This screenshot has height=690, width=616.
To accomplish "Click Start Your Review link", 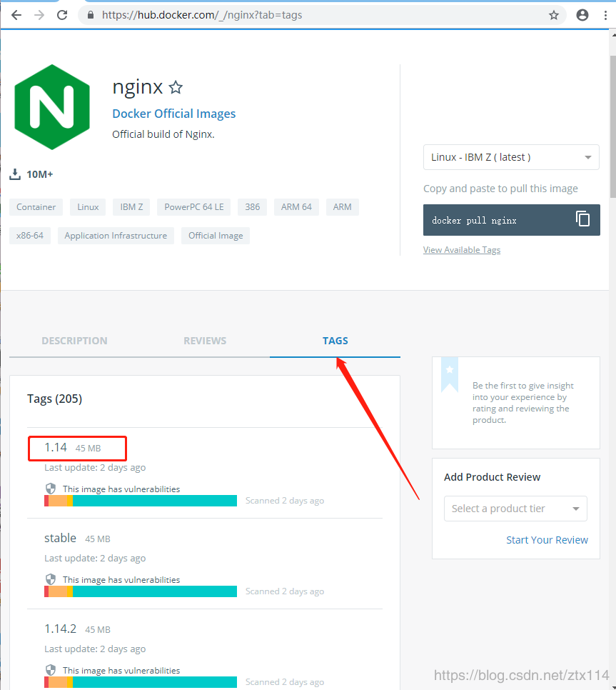I will pos(547,540).
